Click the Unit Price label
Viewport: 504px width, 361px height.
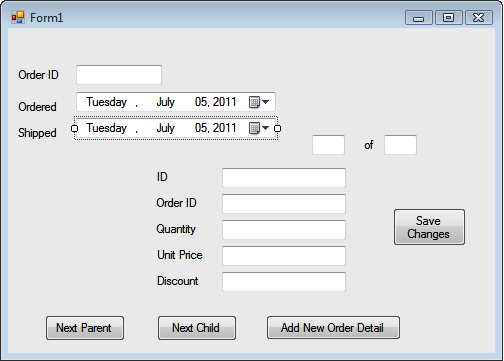click(180, 255)
